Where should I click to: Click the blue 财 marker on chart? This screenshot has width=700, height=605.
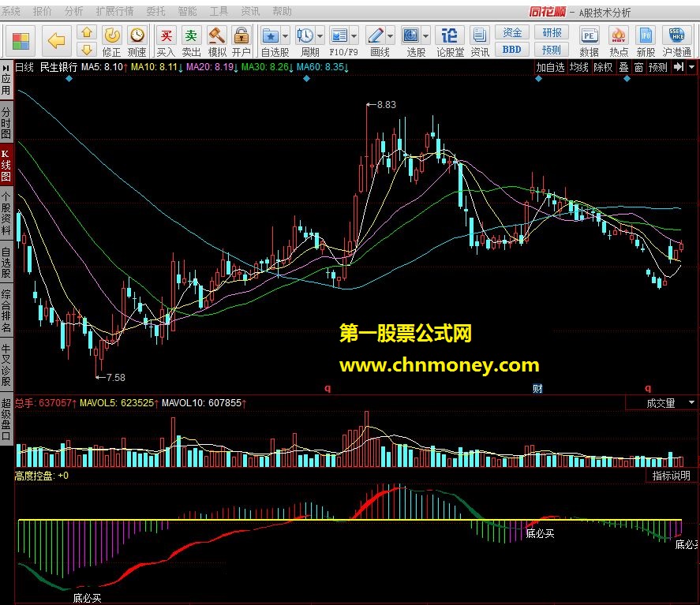pos(537,389)
